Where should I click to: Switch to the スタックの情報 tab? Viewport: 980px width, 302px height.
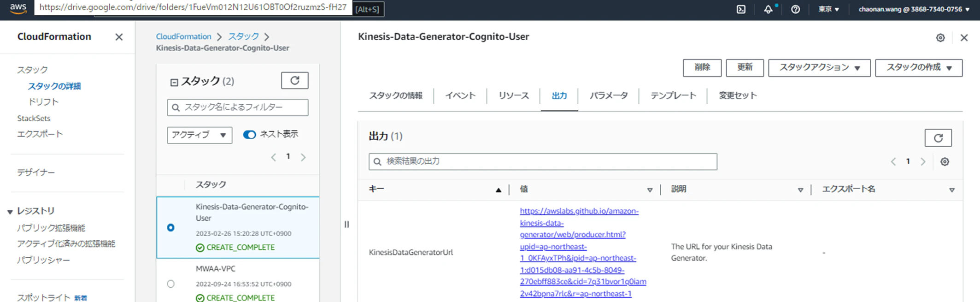pyautogui.click(x=396, y=95)
